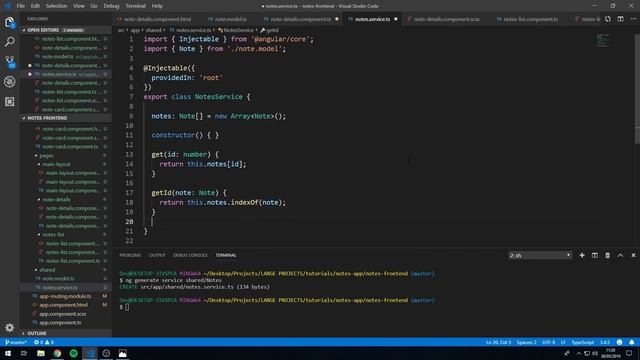Open the Explorer view in the activity bar
The height and width of the screenshot is (360, 640).
click(9, 22)
